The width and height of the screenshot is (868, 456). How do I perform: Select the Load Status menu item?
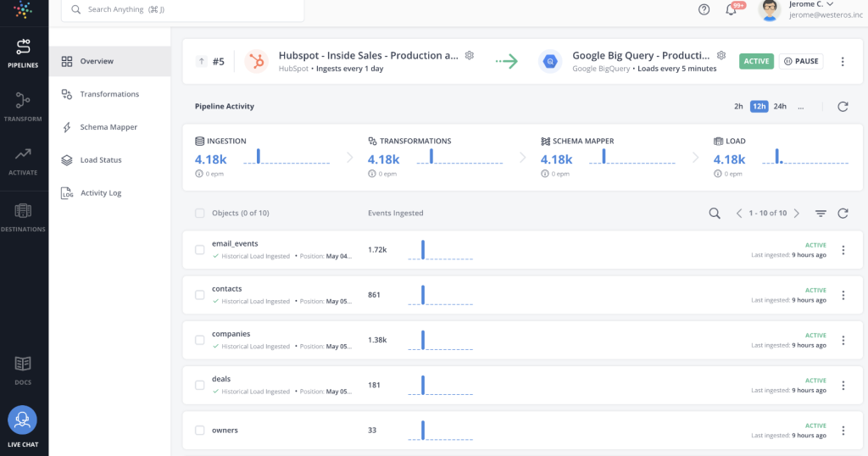pos(109,160)
